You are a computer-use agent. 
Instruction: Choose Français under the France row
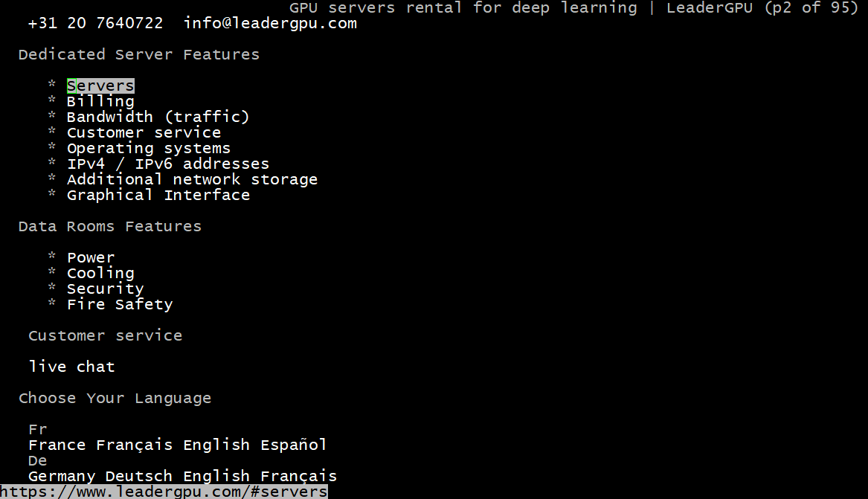coord(135,445)
